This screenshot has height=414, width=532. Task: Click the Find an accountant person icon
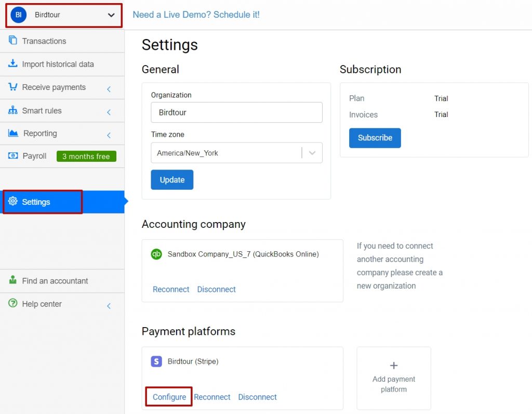pyautogui.click(x=13, y=280)
